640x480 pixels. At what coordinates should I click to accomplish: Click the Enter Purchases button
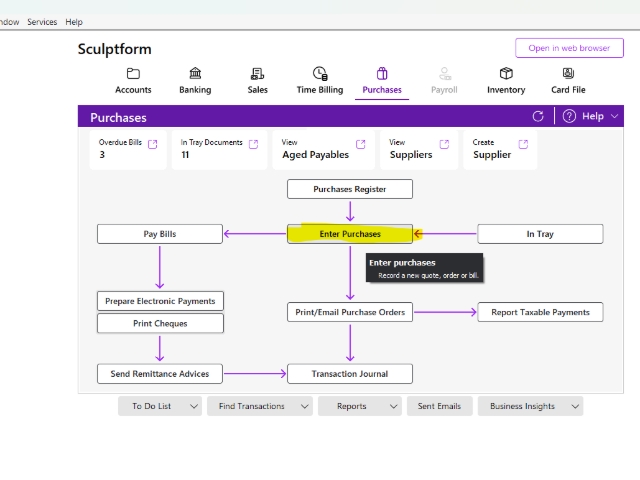coord(350,234)
